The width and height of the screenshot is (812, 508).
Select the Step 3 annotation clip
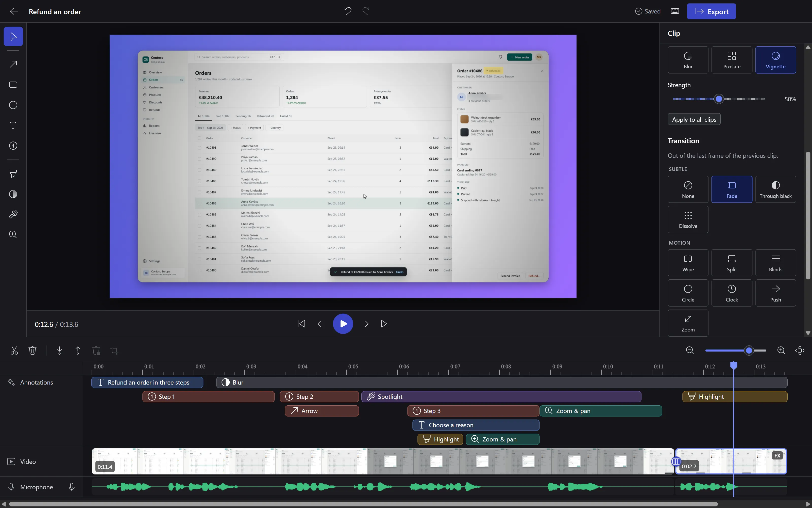[473, 411]
